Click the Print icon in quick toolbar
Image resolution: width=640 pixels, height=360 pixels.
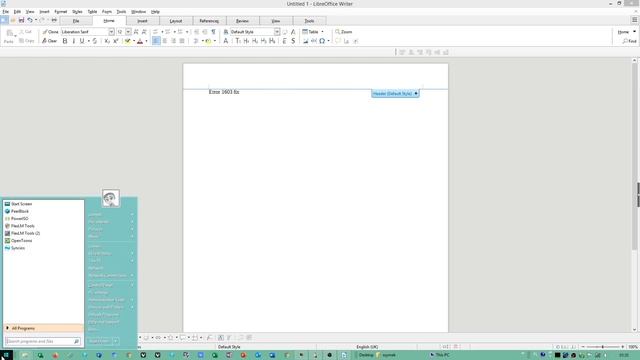(54, 20)
